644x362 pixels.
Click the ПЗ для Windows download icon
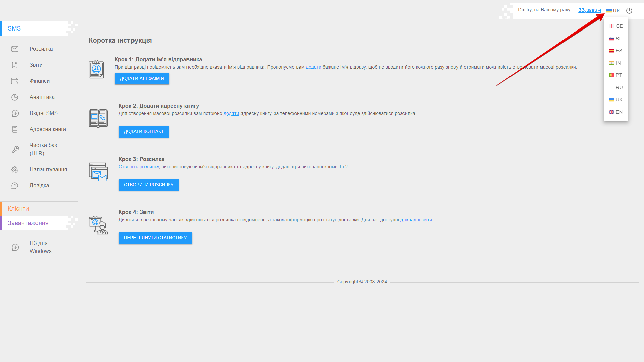15,247
